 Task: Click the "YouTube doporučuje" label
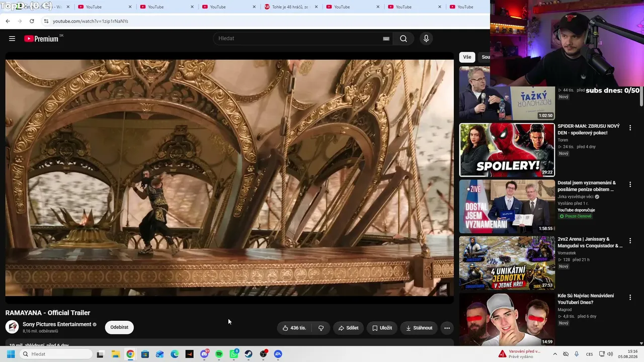(576, 210)
